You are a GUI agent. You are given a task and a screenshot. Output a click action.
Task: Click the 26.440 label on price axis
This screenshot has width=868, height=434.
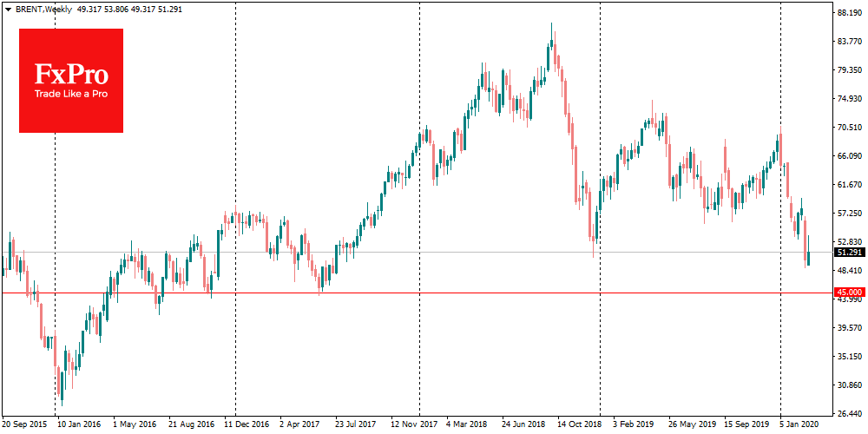pyautogui.click(x=848, y=413)
